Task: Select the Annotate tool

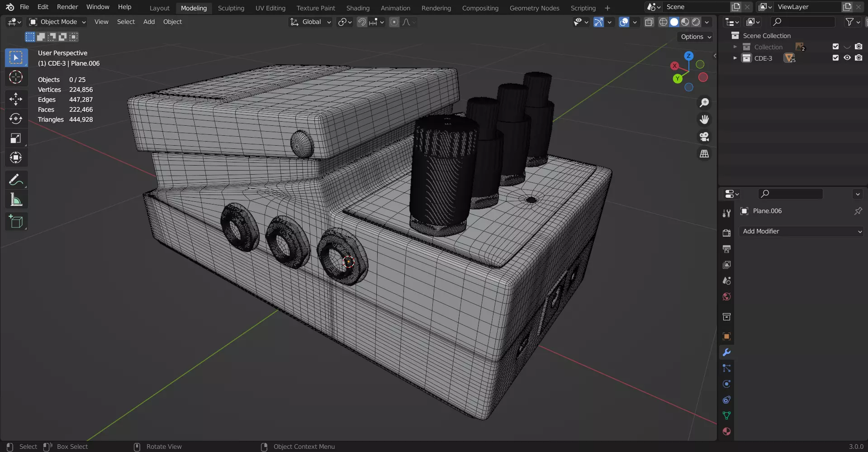Action: pos(16,180)
